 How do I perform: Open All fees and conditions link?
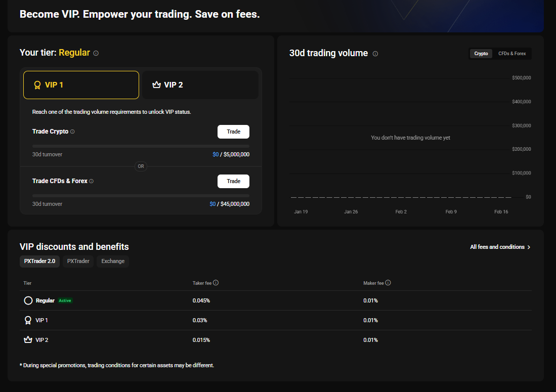pyautogui.click(x=500, y=247)
